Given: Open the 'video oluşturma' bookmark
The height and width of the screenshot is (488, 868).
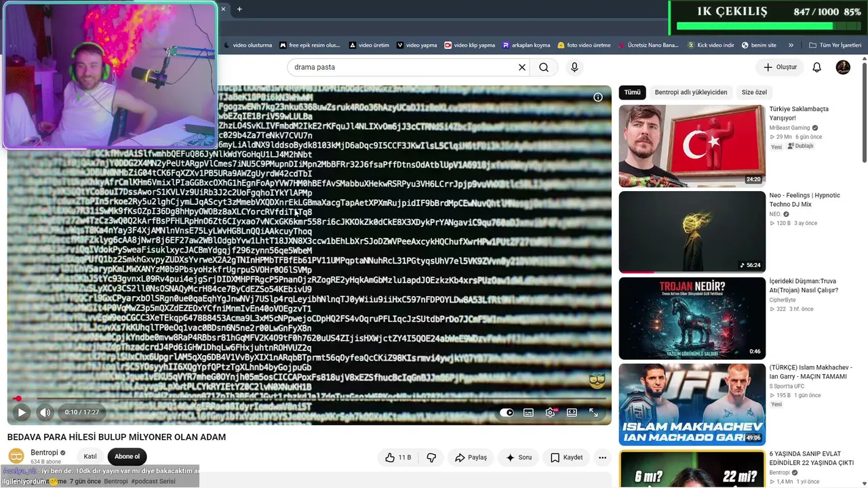Looking at the screenshot, I should [248, 45].
